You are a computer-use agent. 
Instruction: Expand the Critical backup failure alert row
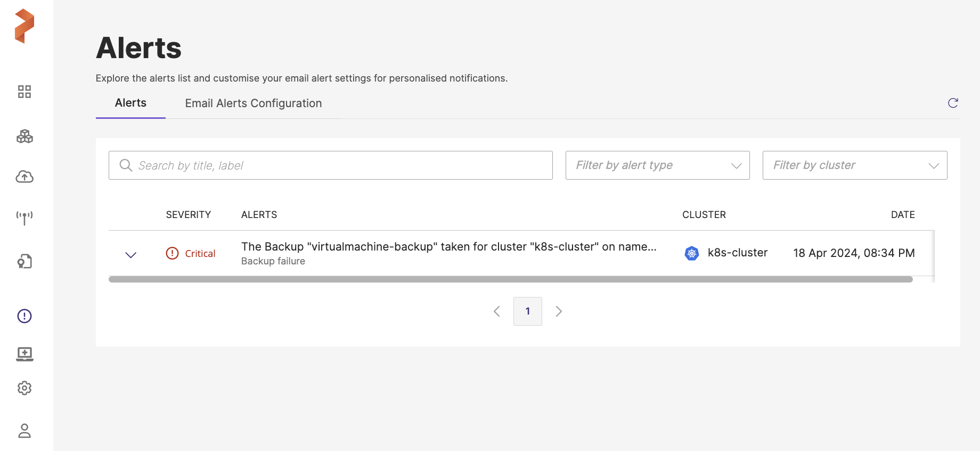coord(130,255)
